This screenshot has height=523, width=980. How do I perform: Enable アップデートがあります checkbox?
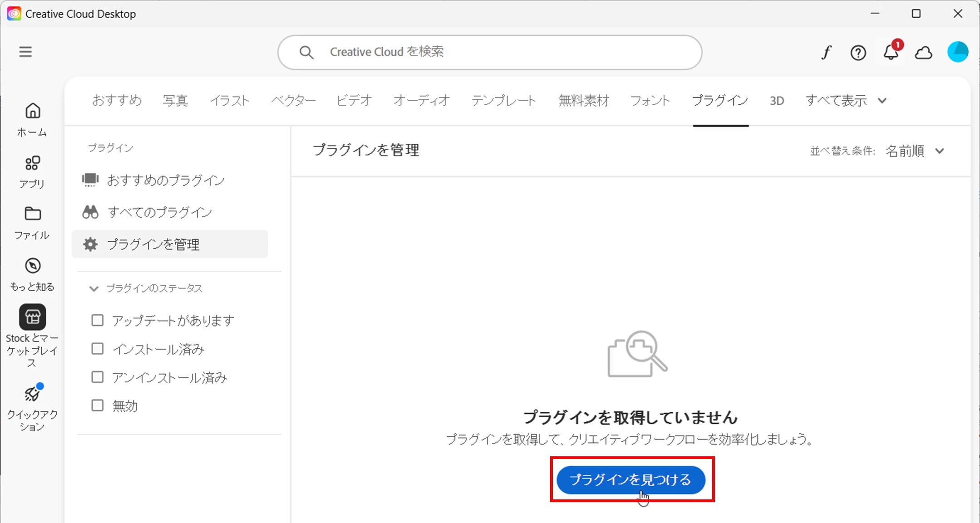point(98,320)
